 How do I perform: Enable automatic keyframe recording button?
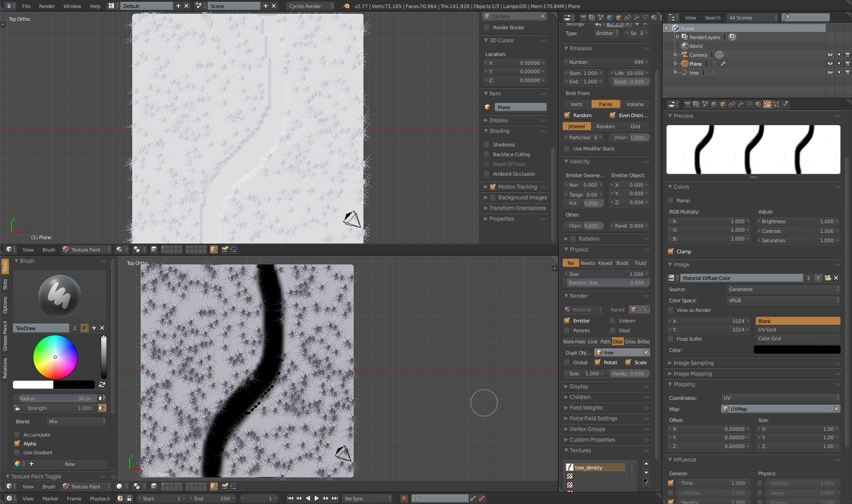tap(404, 498)
